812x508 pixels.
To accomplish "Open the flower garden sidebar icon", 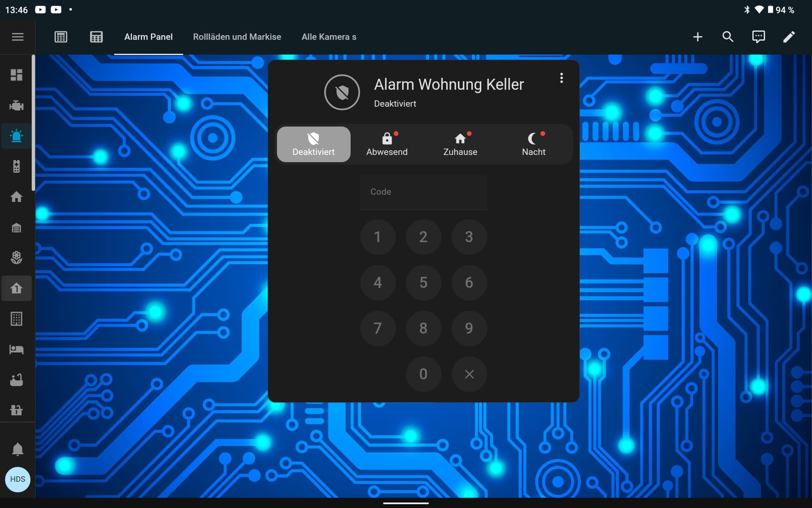I will (x=16, y=257).
